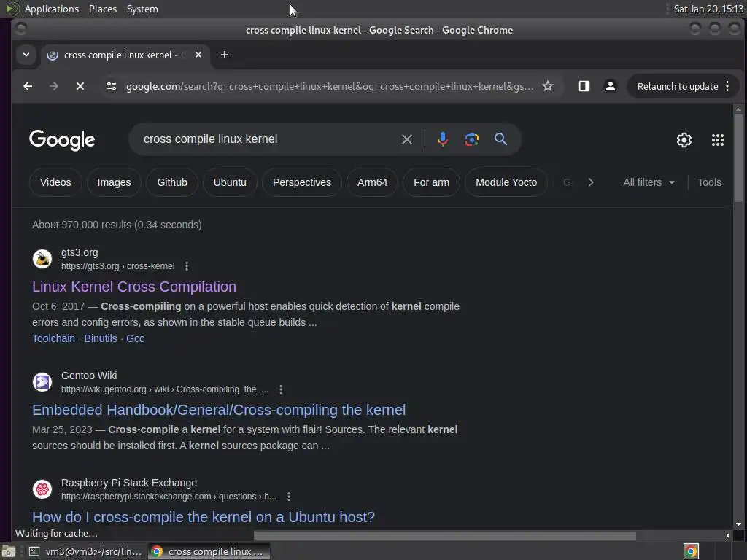
Task: Expand the All filters dropdown
Action: [649, 182]
